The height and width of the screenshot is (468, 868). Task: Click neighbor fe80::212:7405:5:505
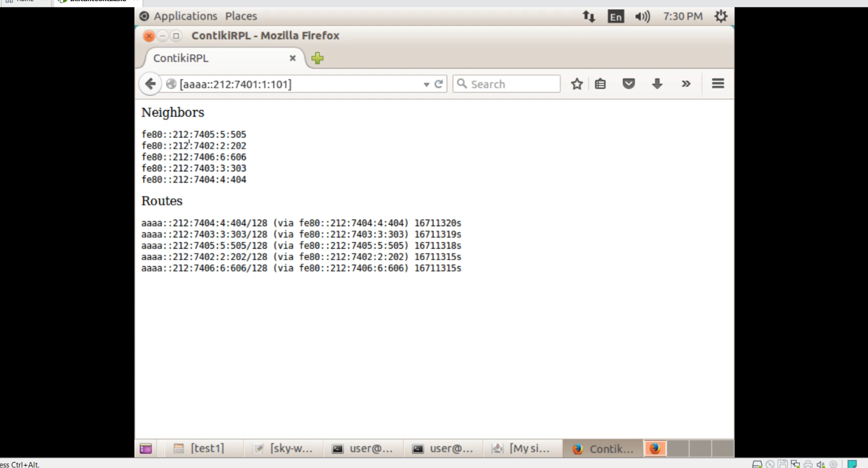(x=194, y=135)
